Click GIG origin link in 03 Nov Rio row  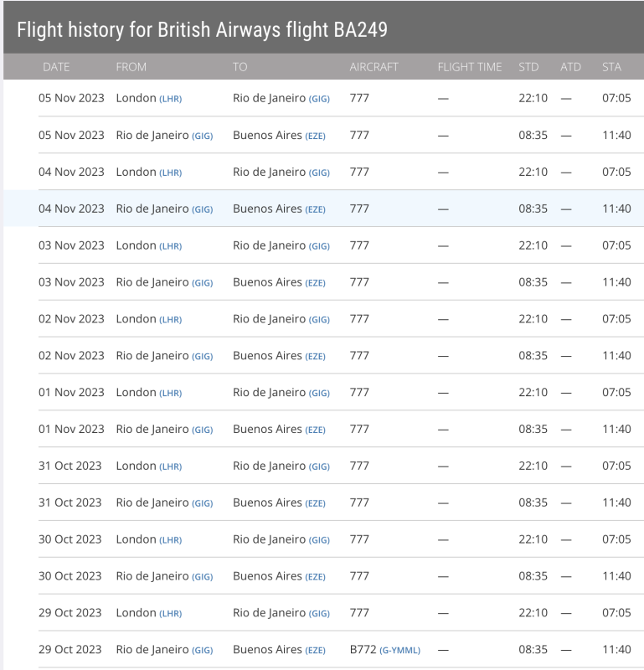202,283
